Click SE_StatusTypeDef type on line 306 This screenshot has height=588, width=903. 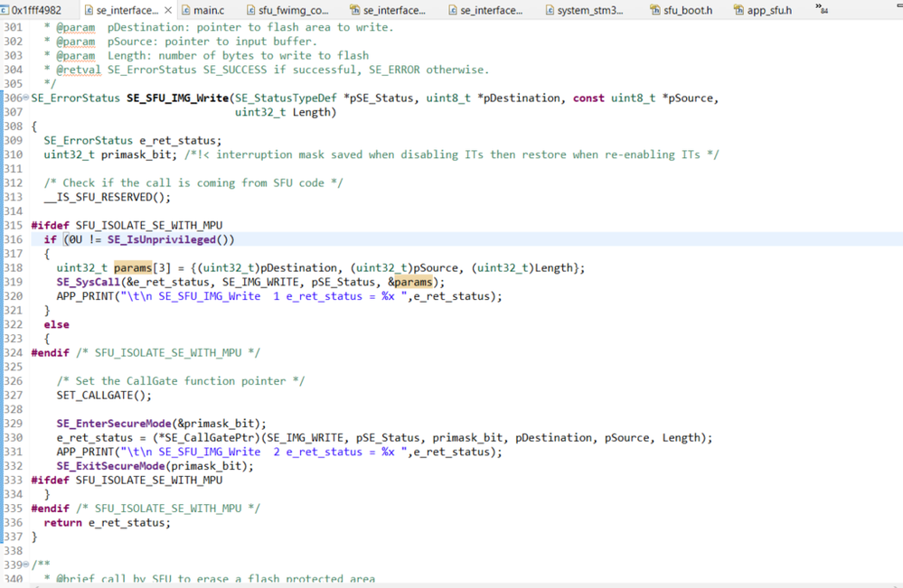pos(286,98)
